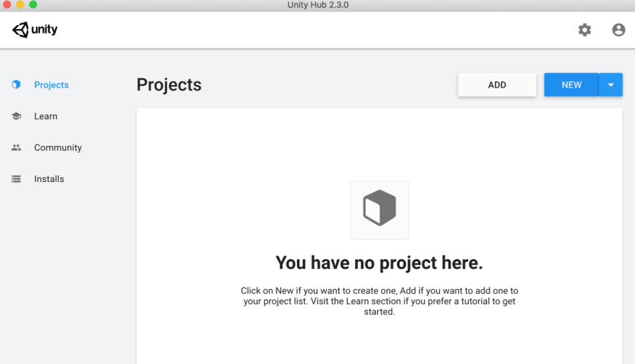Image resolution: width=635 pixels, height=364 pixels.
Task: Open the account profile icon
Action: coord(618,30)
